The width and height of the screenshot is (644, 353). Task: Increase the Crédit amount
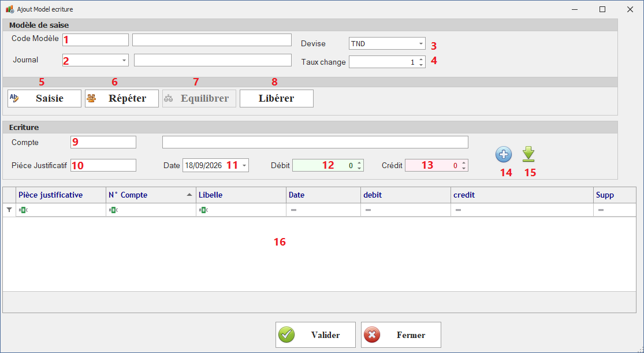click(464, 163)
